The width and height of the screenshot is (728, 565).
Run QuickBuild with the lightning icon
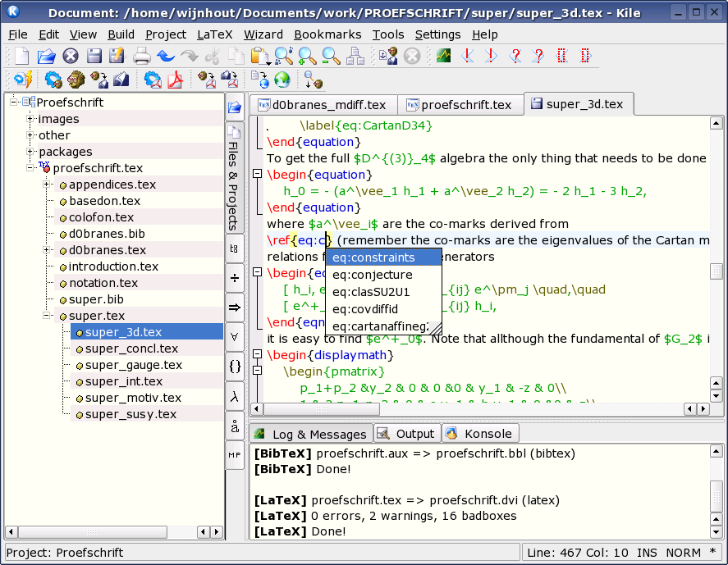(23, 80)
